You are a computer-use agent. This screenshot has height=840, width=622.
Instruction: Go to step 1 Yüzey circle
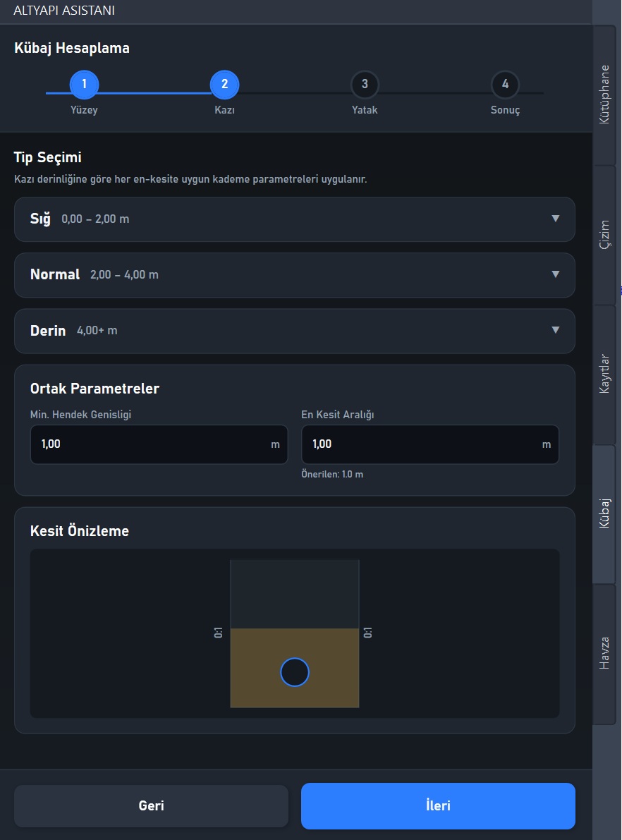tap(84, 85)
